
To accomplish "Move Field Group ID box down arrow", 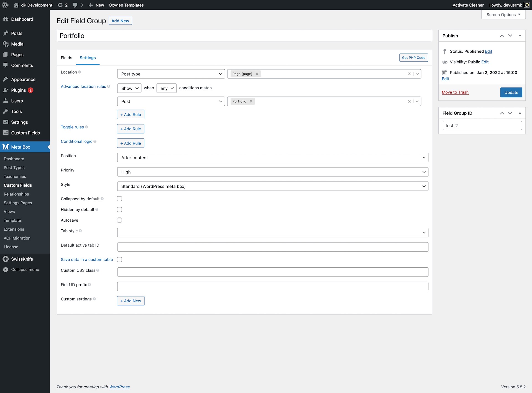I will tap(510, 113).
